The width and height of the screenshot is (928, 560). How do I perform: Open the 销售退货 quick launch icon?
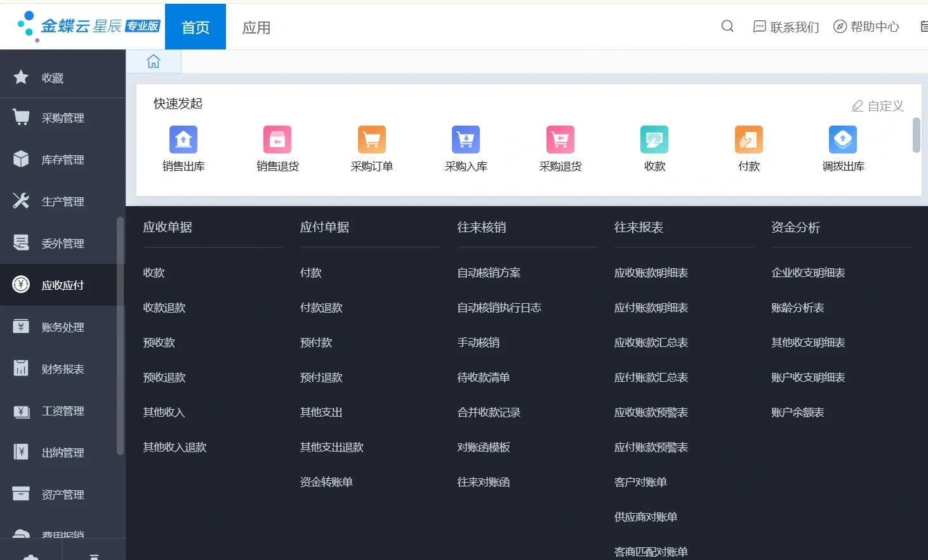[x=277, y=140]
